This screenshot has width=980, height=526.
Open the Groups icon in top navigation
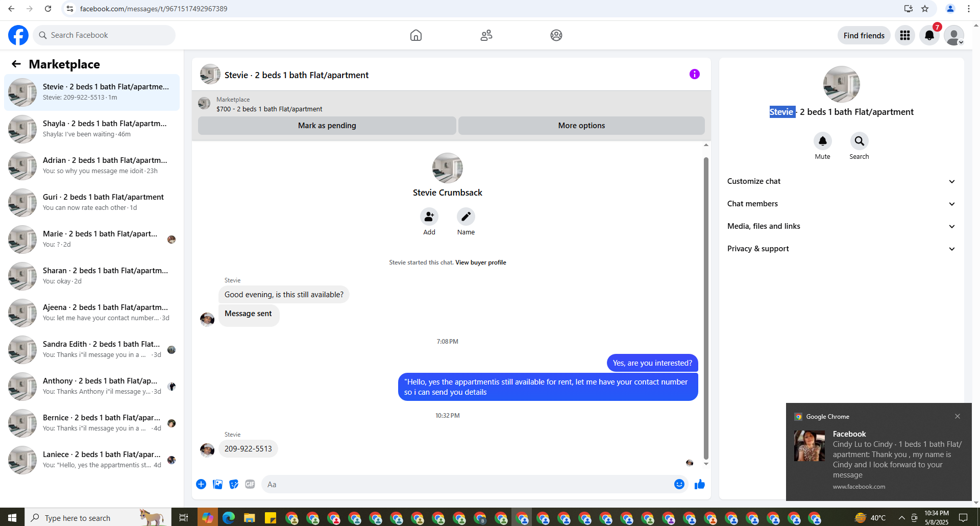556,35
